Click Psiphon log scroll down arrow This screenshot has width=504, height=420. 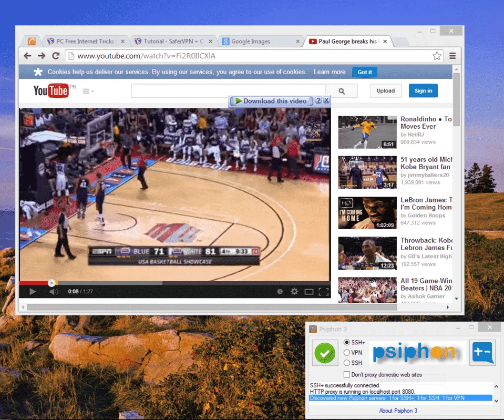(x=496, y=401)
